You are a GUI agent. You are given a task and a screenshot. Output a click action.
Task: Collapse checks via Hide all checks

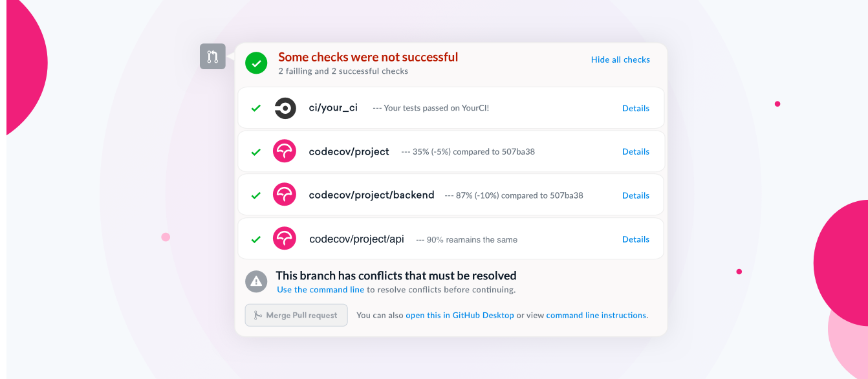pos(620,60)
